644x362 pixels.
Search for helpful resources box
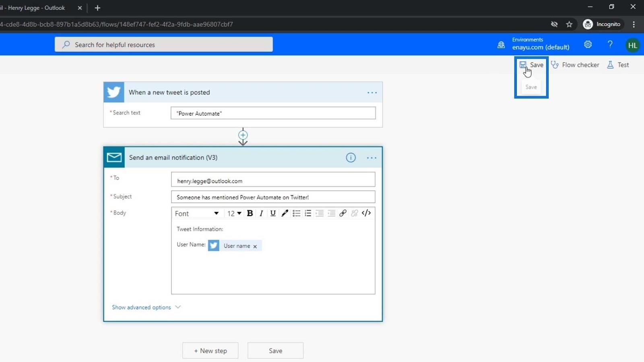[x=164, y=44]
